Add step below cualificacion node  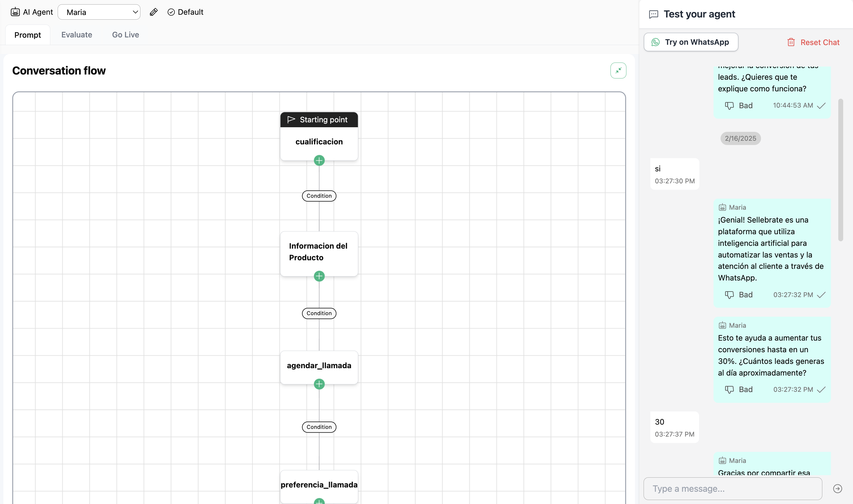[x=319, y=160]
